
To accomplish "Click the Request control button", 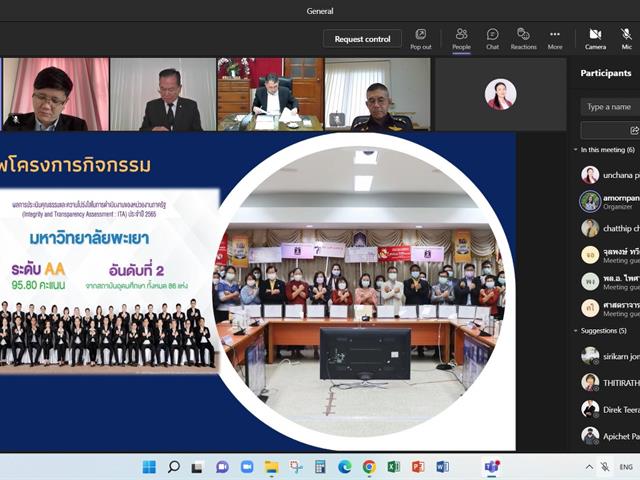I will (362, 39).
